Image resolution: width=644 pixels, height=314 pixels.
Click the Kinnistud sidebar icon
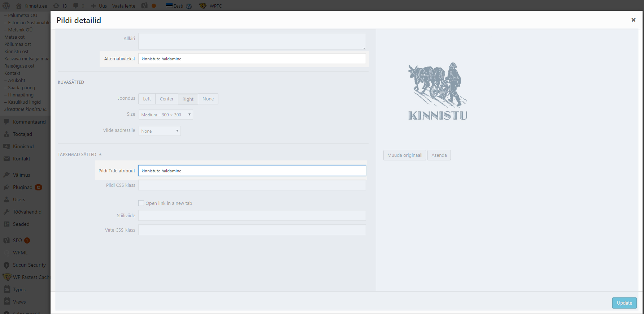pos(6,146)
